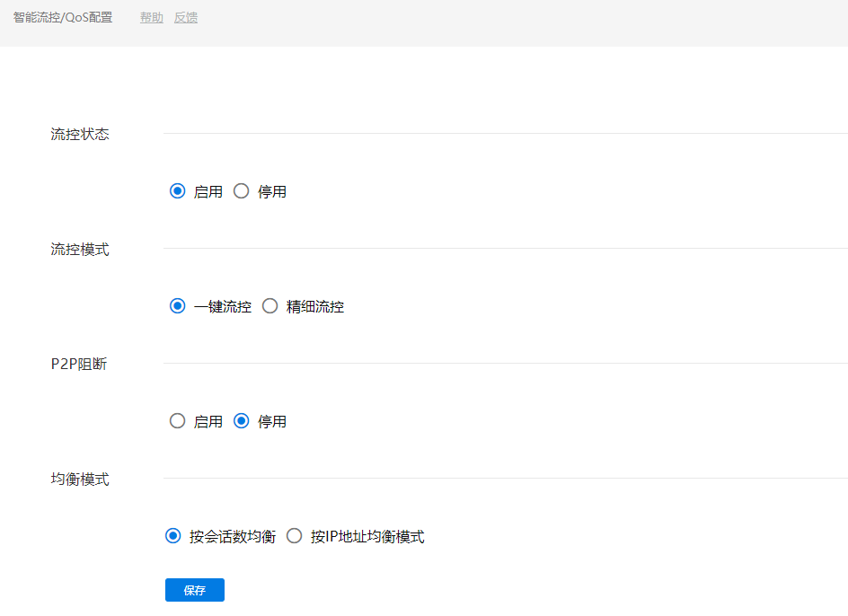Screen dimensions: 848x616
Task: Click the 按IP地址均衡模式 label text
Action: click(367, 537)
